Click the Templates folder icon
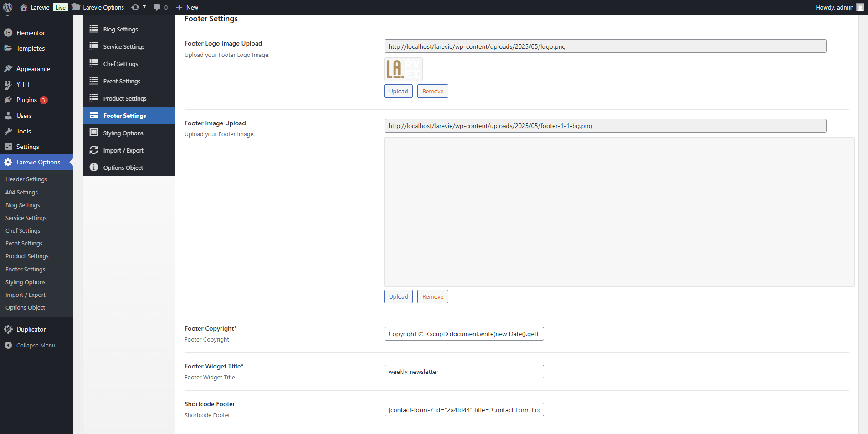Viewport: 868px width, 434px height. point(8,48)
